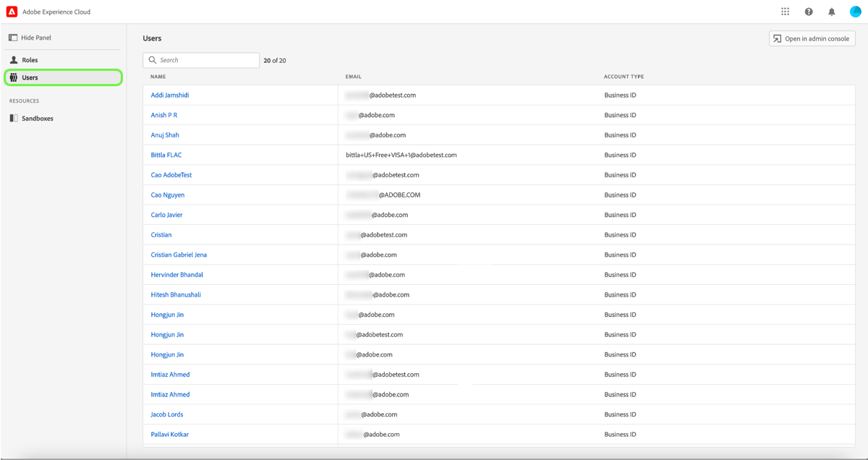
Task: Click the Sandboxes icon under Resources
Action: (x=12, y=118)
